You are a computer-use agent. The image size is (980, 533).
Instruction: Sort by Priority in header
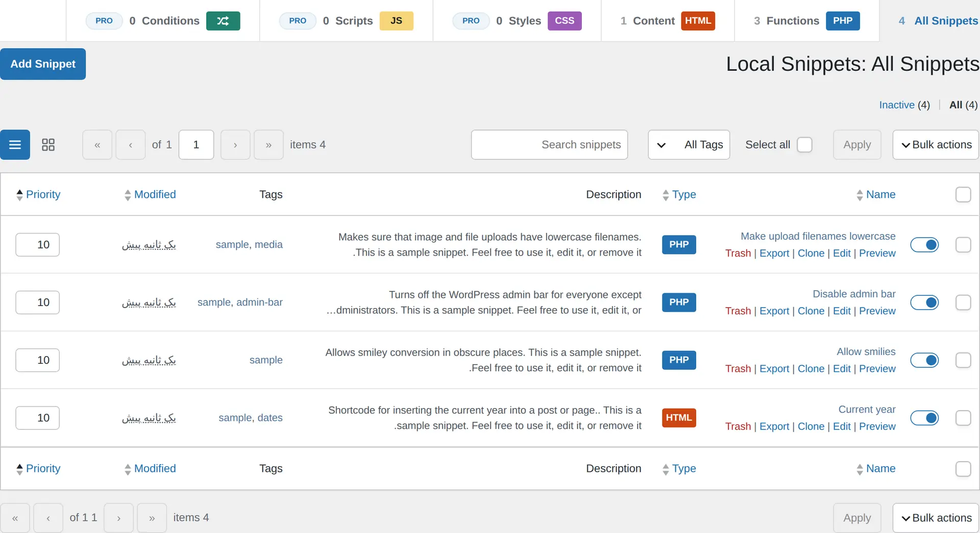click(38, 194)
